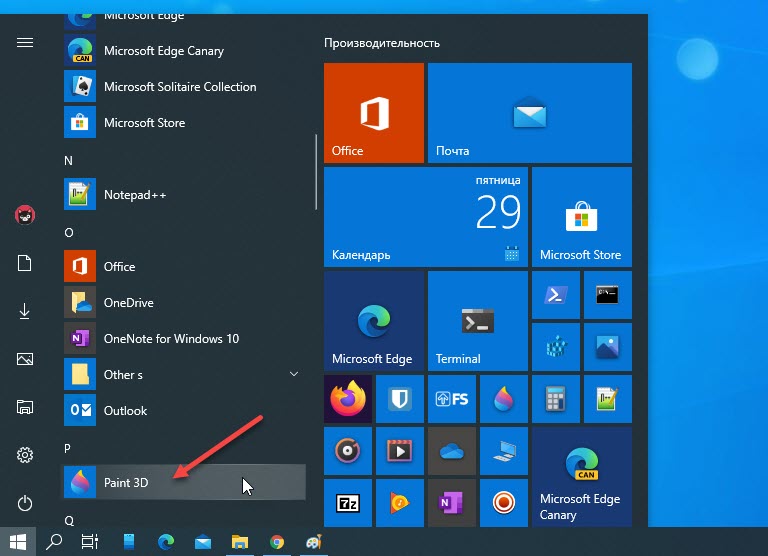Open the purple OneNote tile

452,503
